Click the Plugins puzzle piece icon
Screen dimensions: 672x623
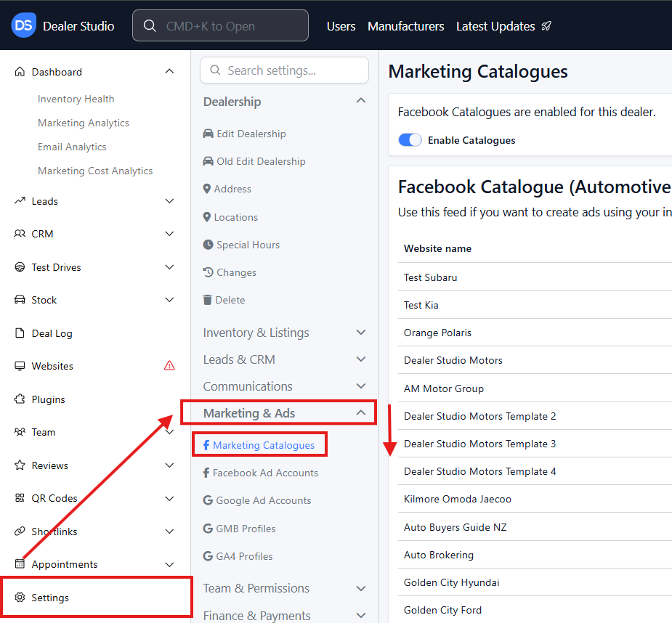pos(20,399)
